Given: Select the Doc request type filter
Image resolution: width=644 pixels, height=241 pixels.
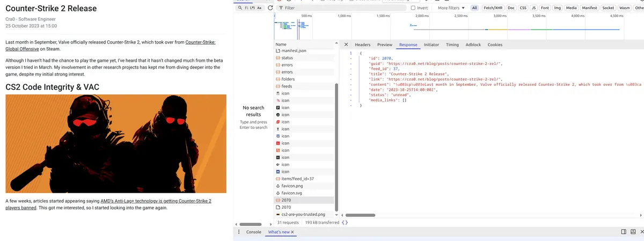Looking at the screenshot, I should (511, 8).
